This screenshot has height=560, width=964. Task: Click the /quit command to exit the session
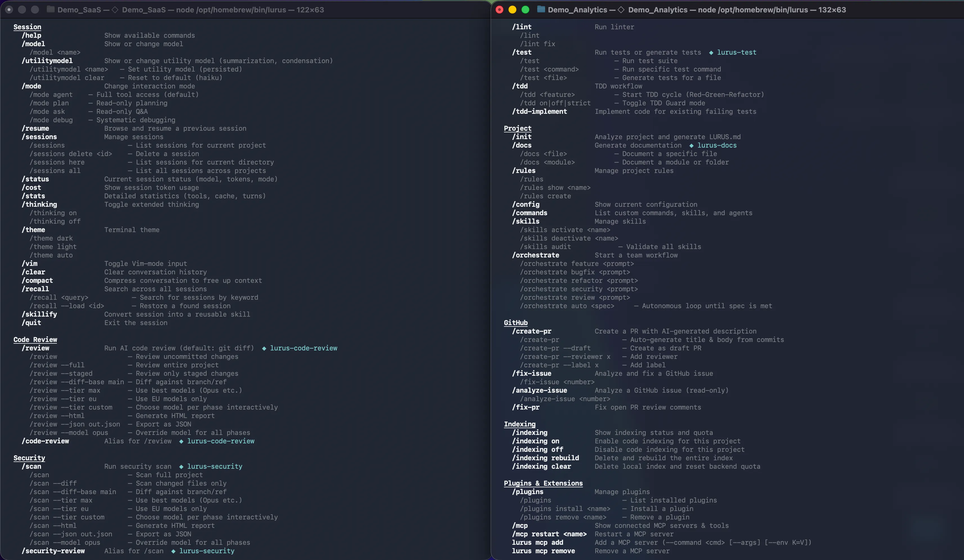[31, 323]
